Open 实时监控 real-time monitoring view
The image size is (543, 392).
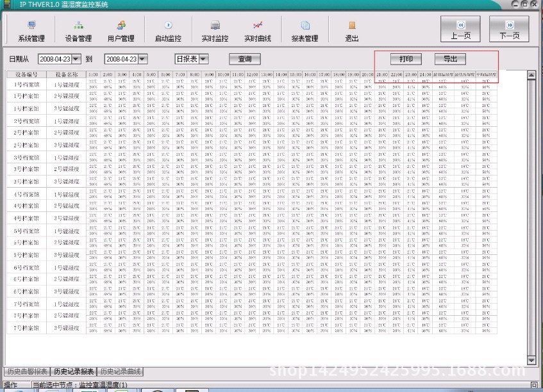point(215,30)
